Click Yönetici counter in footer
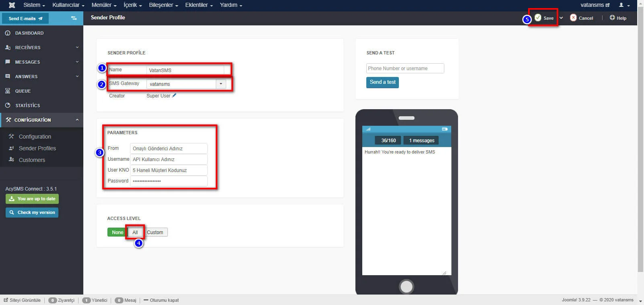 point(95,300)
